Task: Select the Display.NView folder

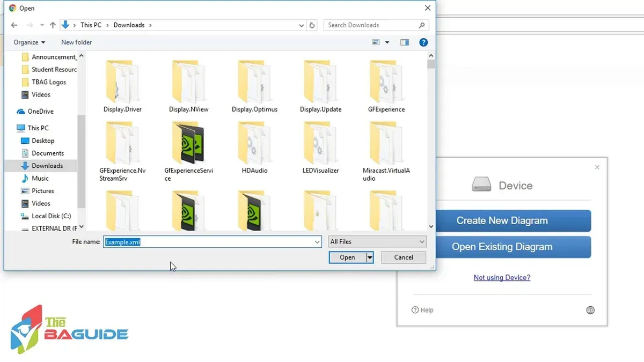Action: (x=188, y=86)
